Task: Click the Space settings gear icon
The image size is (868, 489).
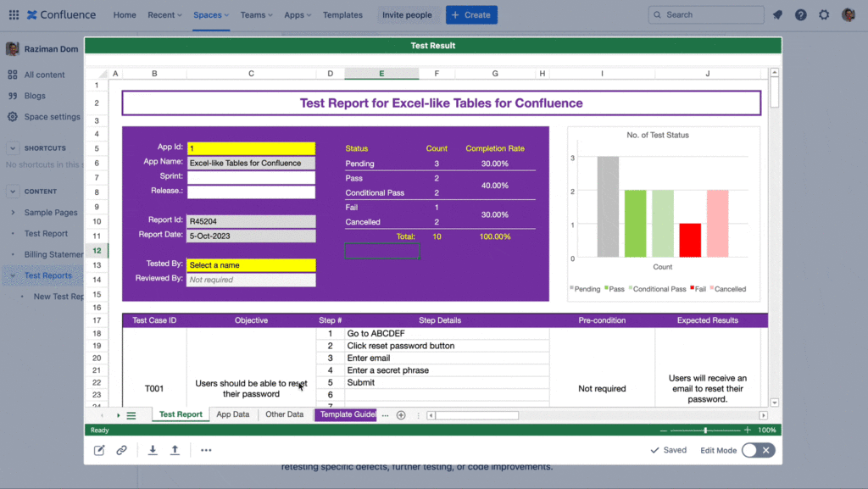Action: (x=12, y=117)
